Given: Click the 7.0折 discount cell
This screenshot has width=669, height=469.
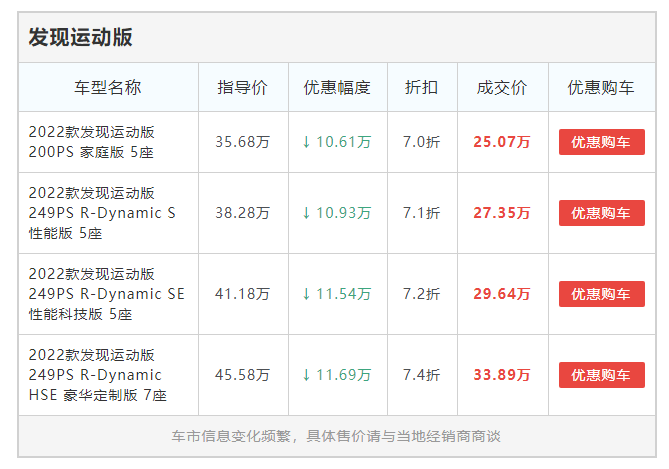Looking at the screenshot, I should pyautogui.click(x=422, y=142).
